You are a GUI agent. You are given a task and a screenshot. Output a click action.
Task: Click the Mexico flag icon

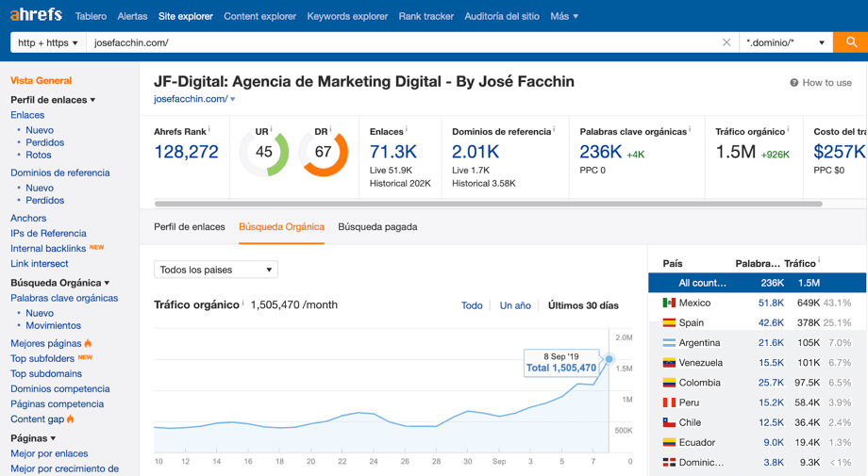(x=669, y=303)
